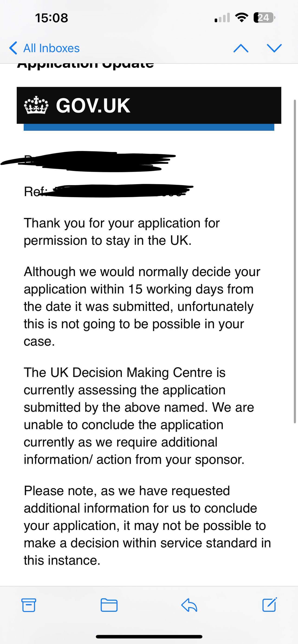Viewport: 298px width, 644px height.
Task: Compose a new message
Action: click(x=269, y=605)
